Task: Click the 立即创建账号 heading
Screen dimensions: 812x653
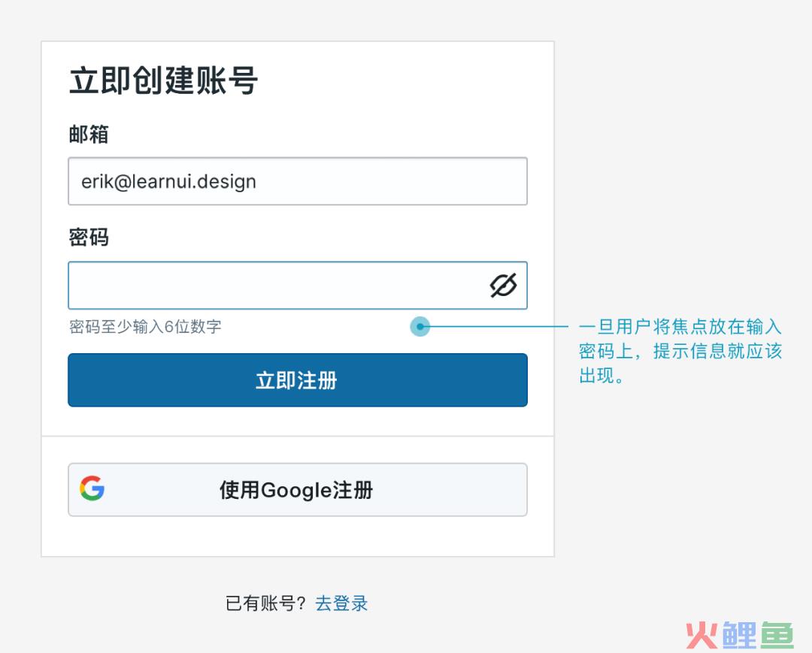Action: [163, 80]
